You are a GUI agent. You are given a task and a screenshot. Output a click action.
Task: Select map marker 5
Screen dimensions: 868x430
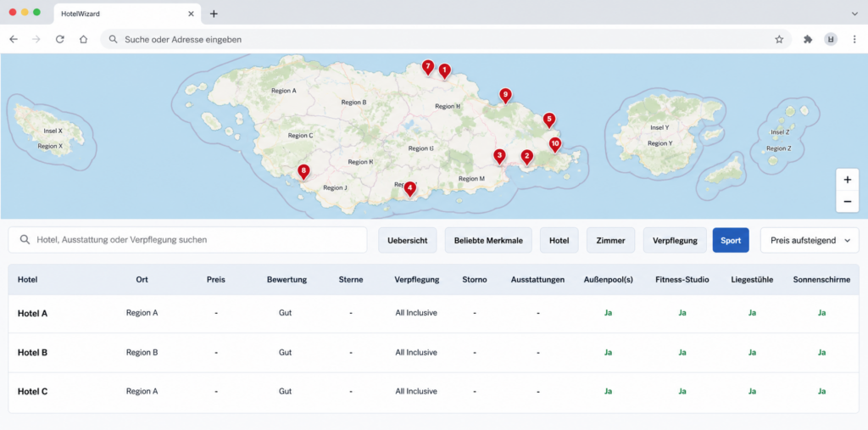point(548,120)
